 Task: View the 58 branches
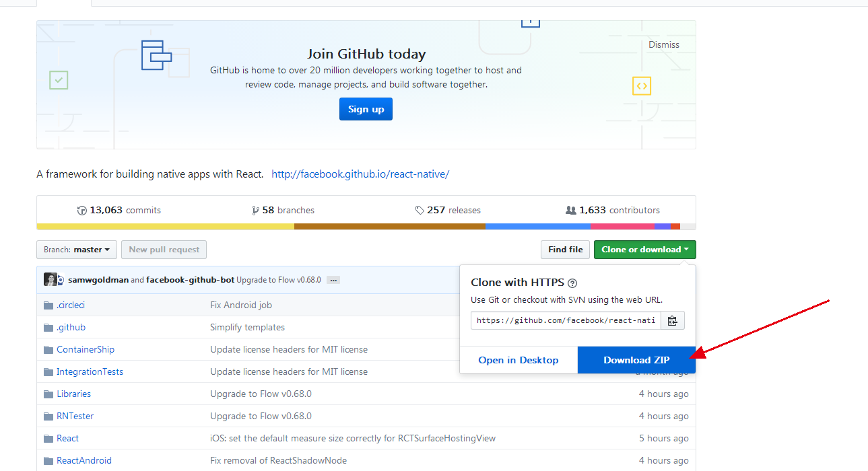[283, 210]
